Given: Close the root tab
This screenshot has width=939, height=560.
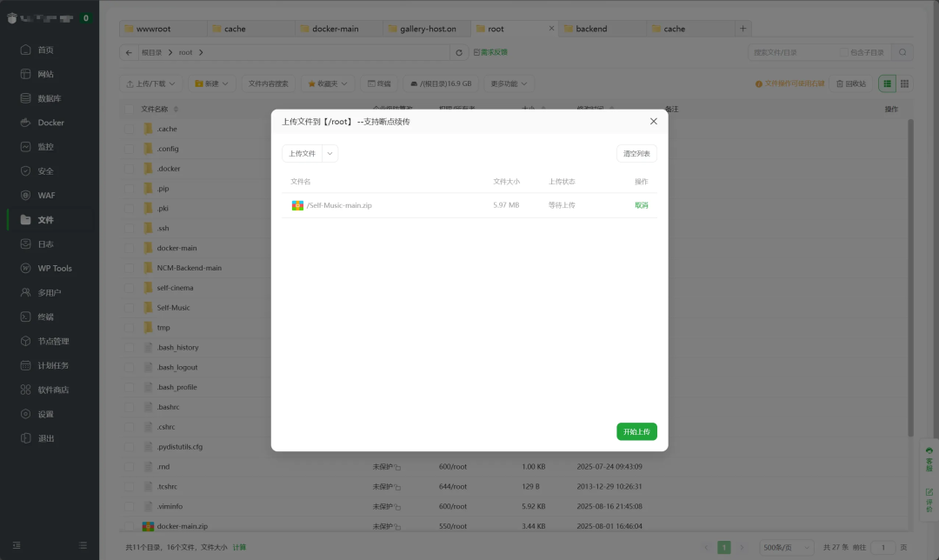Looking at the screenshot, I should (x=551, y=28).
